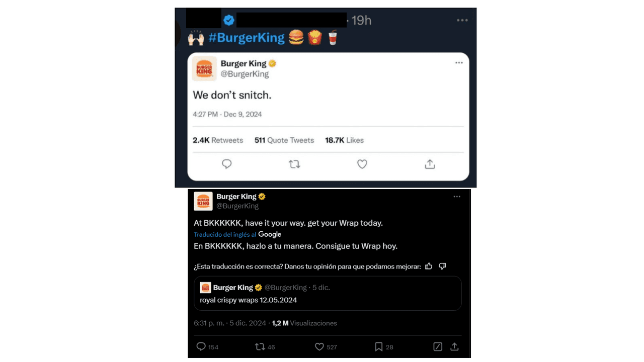The height and width of the screenshot is (362, 644).
Task: View the 2.4K Retweets list
Action: [218, 140]
